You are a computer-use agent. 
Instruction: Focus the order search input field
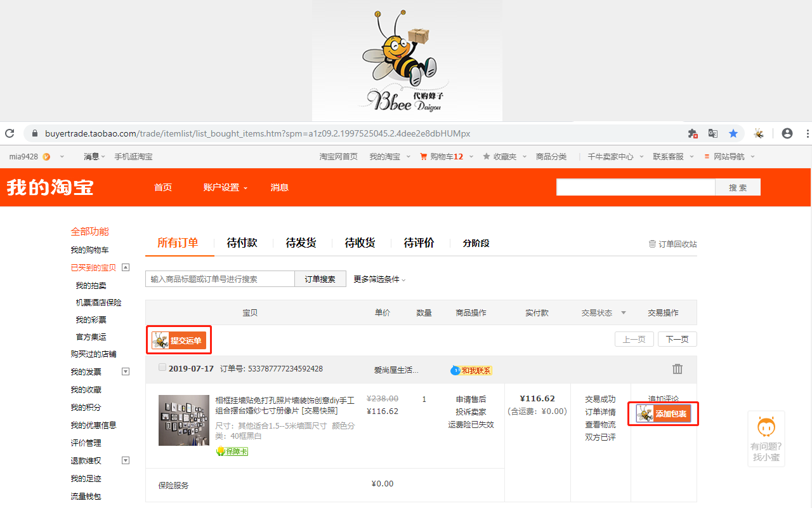pyautogui.click(x=220, y=279)
